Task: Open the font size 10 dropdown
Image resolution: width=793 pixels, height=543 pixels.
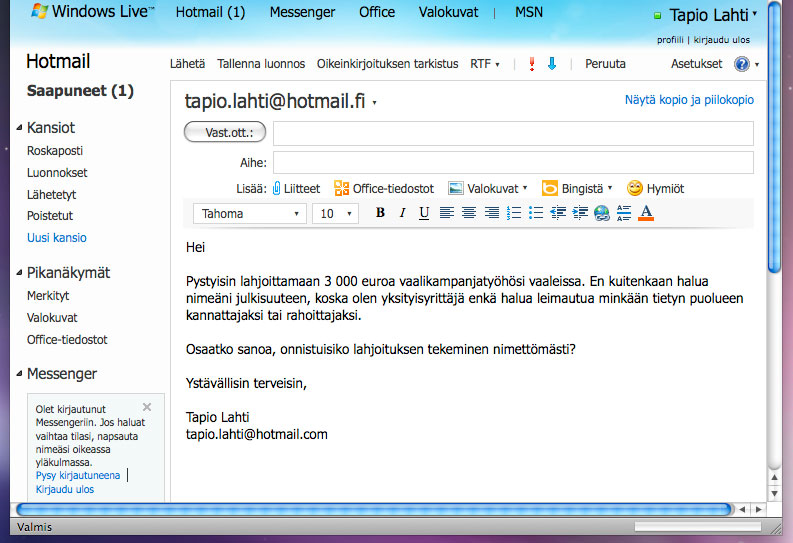Action: (x=335, y=214)
